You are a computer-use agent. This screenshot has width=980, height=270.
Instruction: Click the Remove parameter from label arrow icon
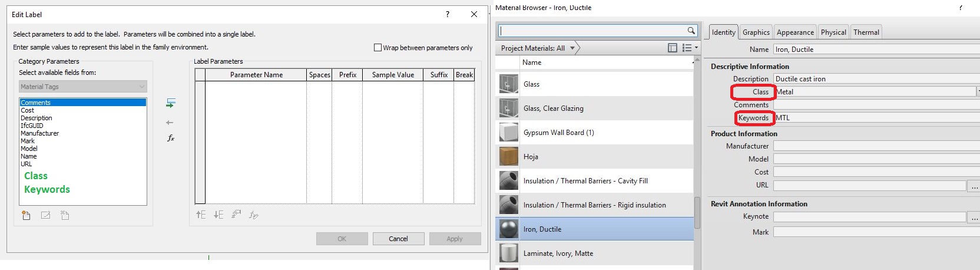(170, 123)
